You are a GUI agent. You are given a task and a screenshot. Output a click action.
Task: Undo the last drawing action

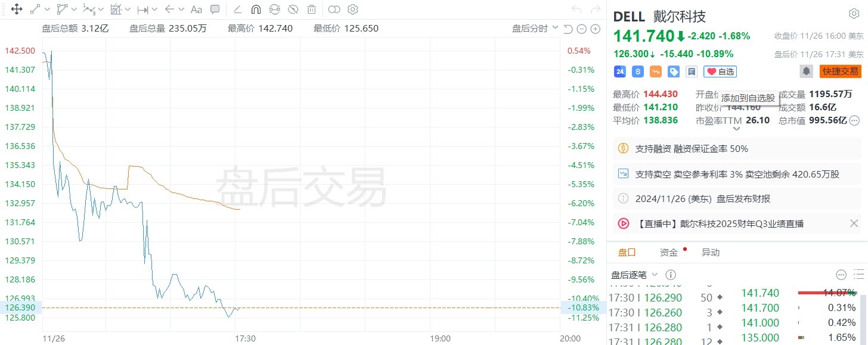click(576, 10)
